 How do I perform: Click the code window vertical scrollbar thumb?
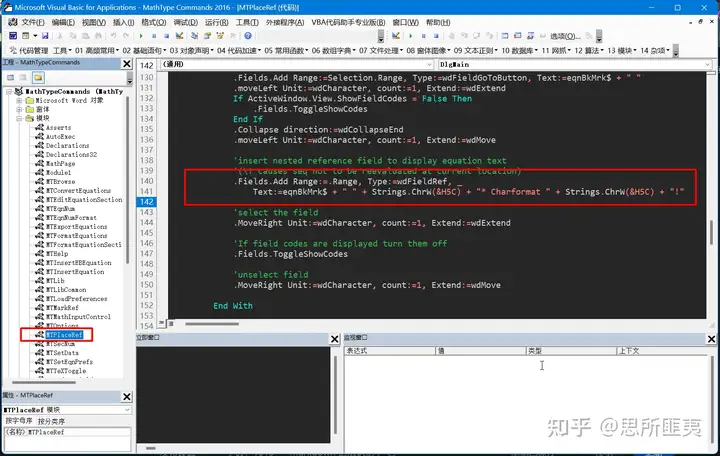pos(712,233)
